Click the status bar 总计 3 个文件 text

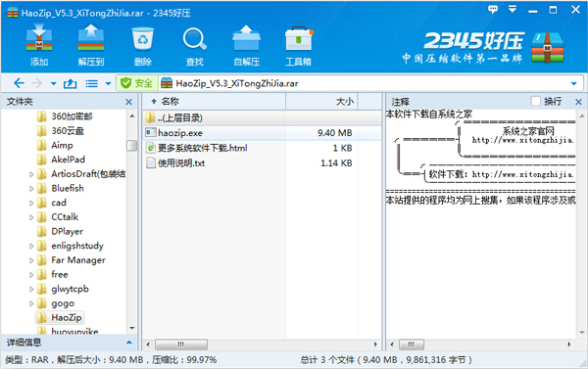[327, 360]
